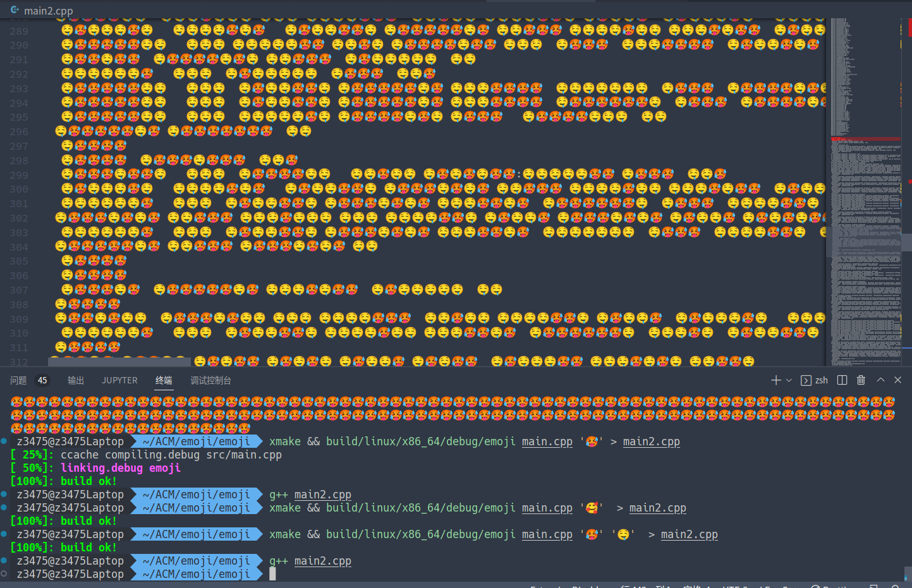Click the main2.cpp editor tab
The width and height of the screenshot is (912, 588).
tap(48, 11)
